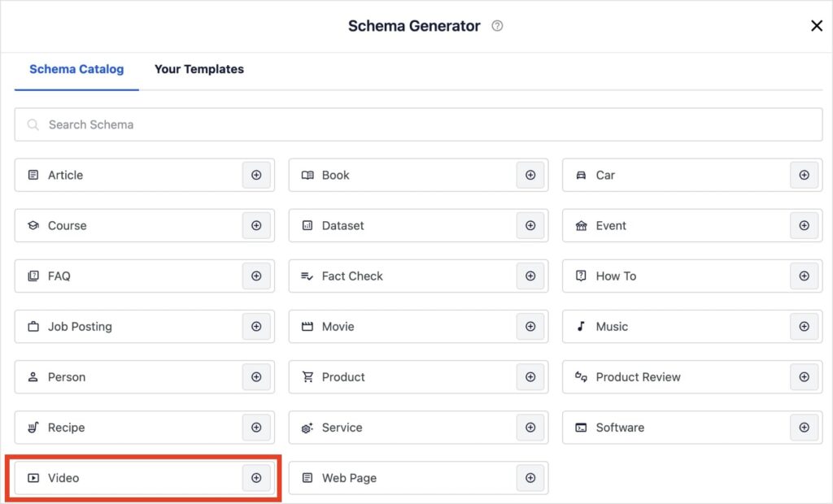Click the plus icon next to Music
Viewport: 833px width, 504px height.
tap(804, 327)
